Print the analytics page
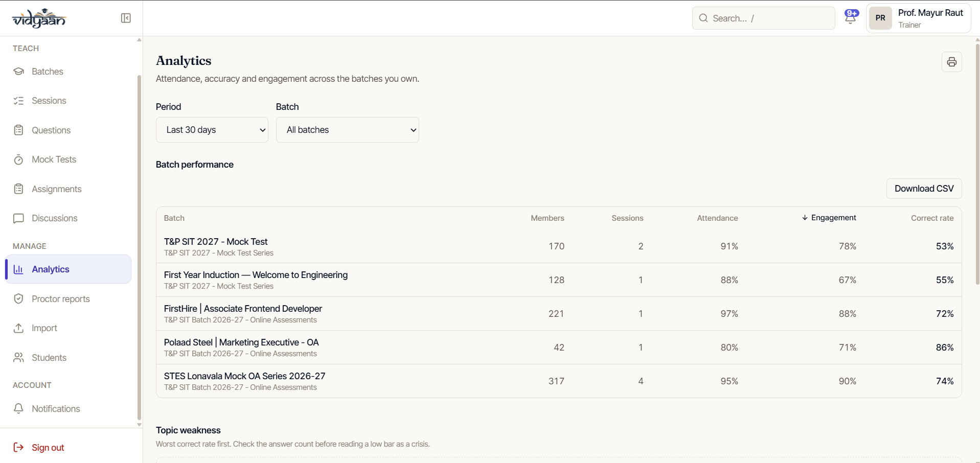Image resolution: width=980 pixels, height=463 pixels. point(951,62)
